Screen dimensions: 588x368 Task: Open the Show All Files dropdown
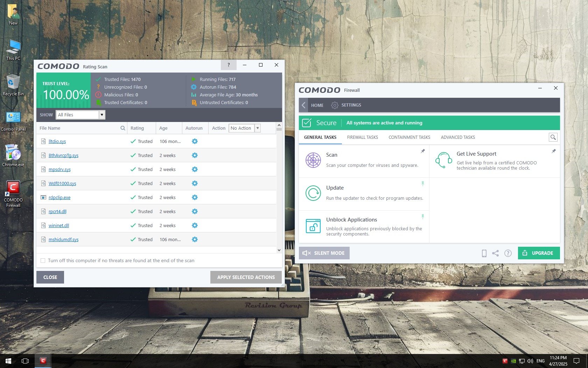(x=80, y=115)
